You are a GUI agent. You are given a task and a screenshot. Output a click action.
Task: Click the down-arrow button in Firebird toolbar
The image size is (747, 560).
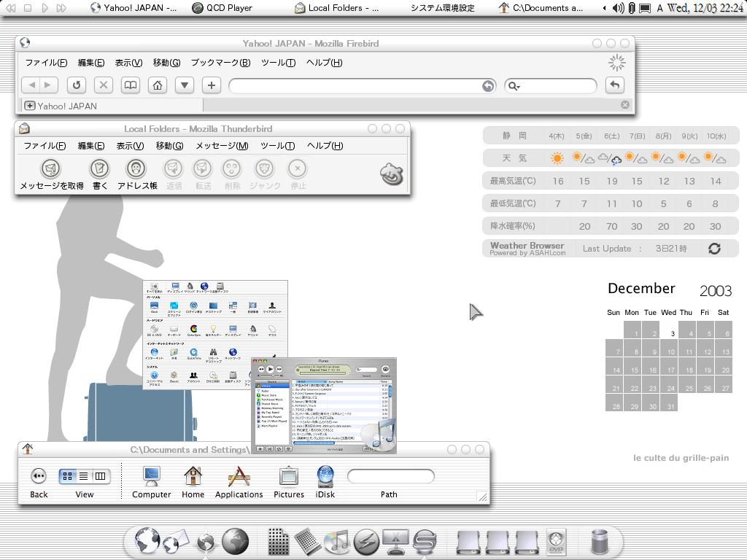click(185, 85)
